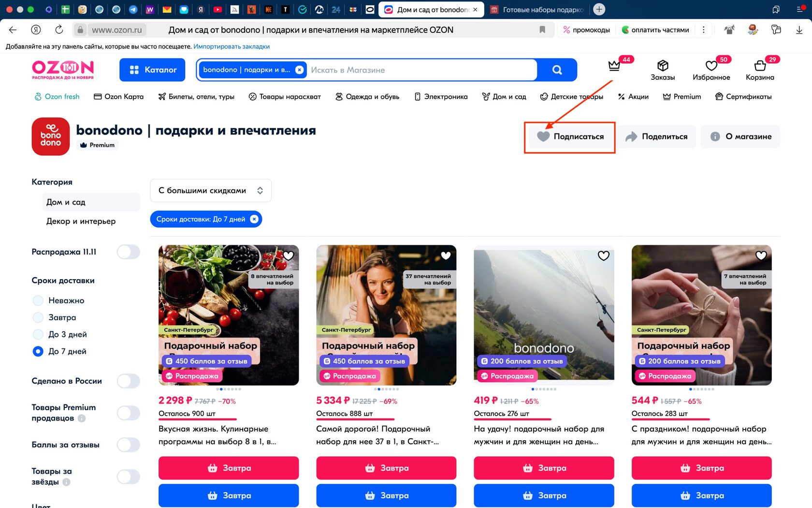
Task: Toggle Товары Premium продавцов switch
Action: pyautogui.click(x=129, y=413)
